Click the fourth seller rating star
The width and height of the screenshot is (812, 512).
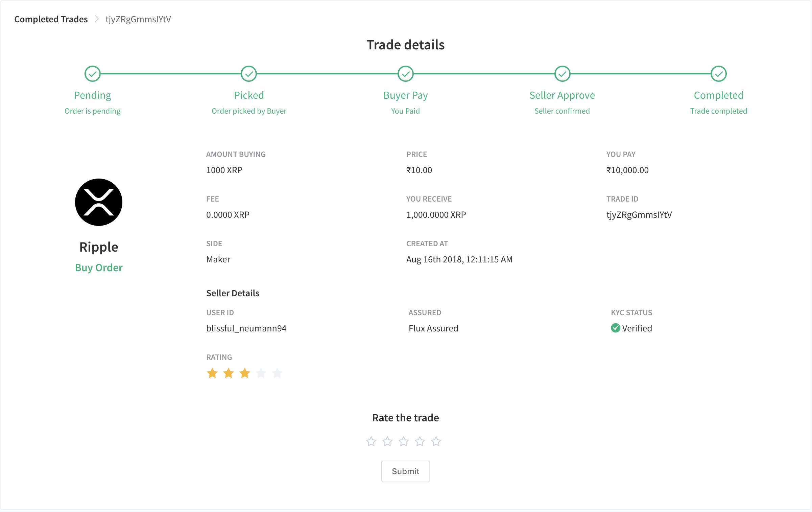tap(261, 373)
